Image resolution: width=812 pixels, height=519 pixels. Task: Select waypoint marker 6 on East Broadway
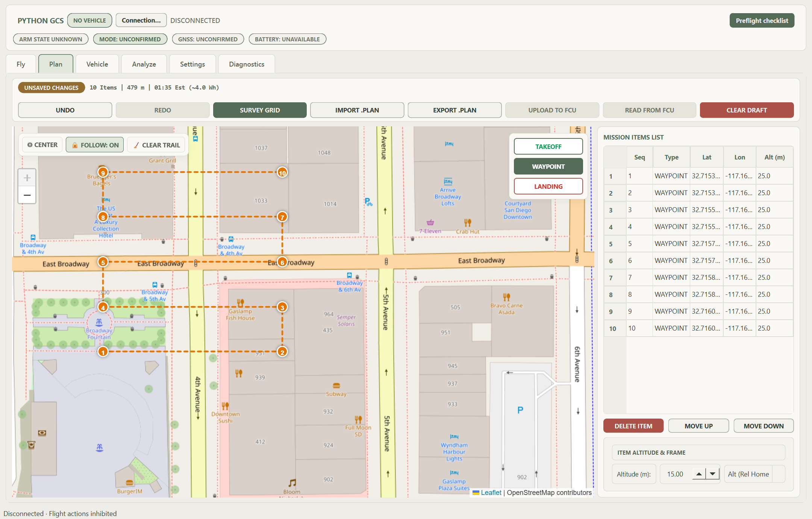(282, 262)
